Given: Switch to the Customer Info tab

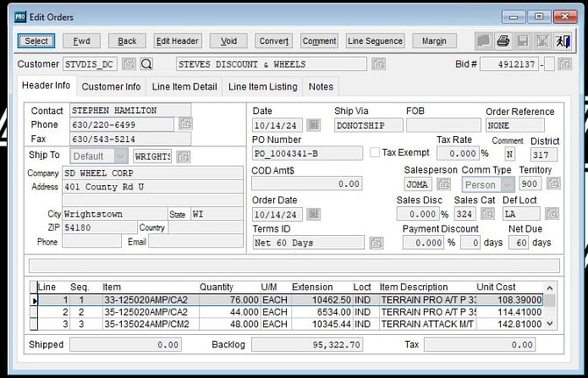Looking at the screenshot, I should pos(111,87).
